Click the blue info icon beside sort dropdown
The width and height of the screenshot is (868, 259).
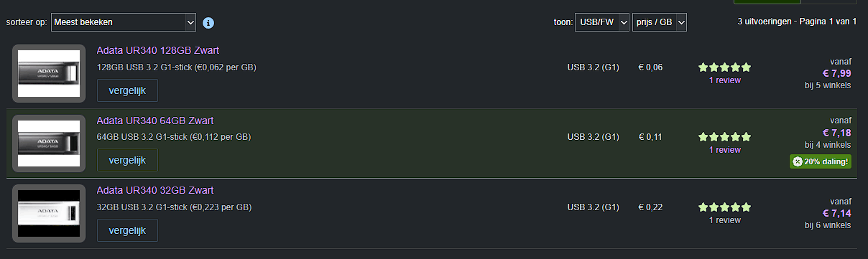tap(208, 22)
